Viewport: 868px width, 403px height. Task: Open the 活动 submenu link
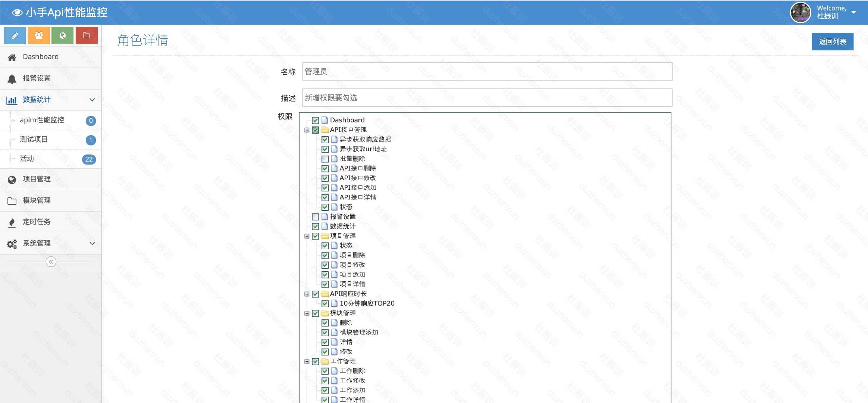(x=27, y=159)
